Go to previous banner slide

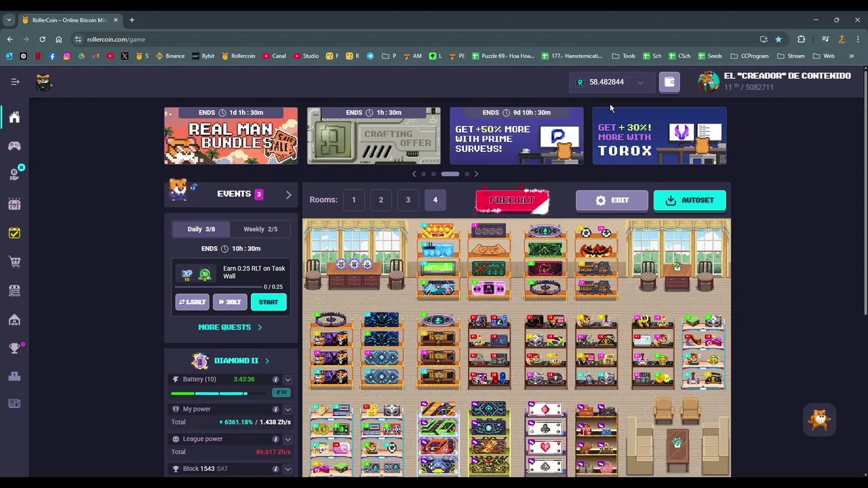click(x=414, y=174)
